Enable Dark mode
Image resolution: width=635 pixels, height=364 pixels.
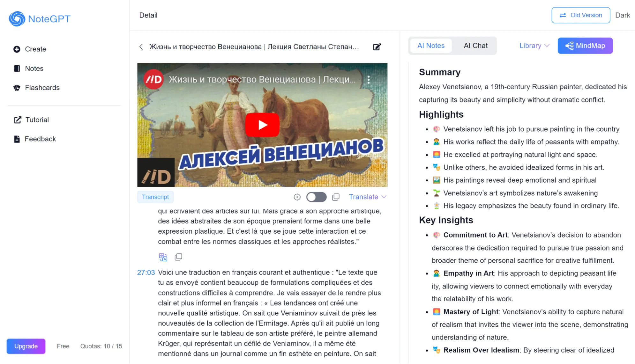click(x=623, y=15)
